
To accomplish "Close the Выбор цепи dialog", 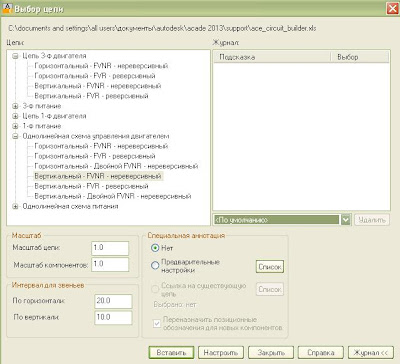I will tap(393, 8).
